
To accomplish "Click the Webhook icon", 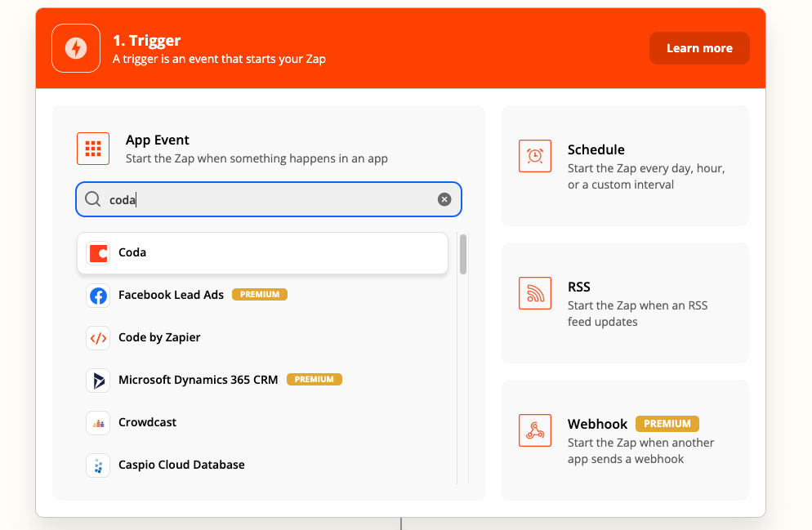I will (x=535, y=430).
